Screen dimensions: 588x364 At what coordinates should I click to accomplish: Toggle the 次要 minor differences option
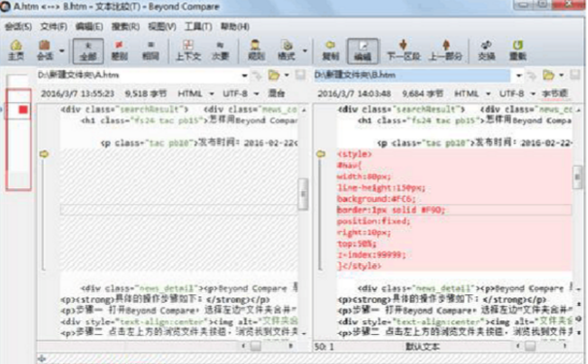tap(220, 50)
